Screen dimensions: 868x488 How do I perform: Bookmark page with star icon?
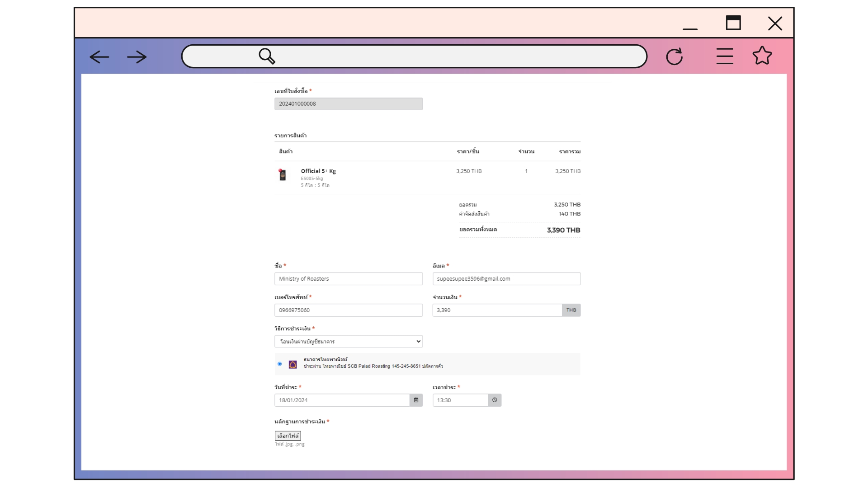point(762,56)
